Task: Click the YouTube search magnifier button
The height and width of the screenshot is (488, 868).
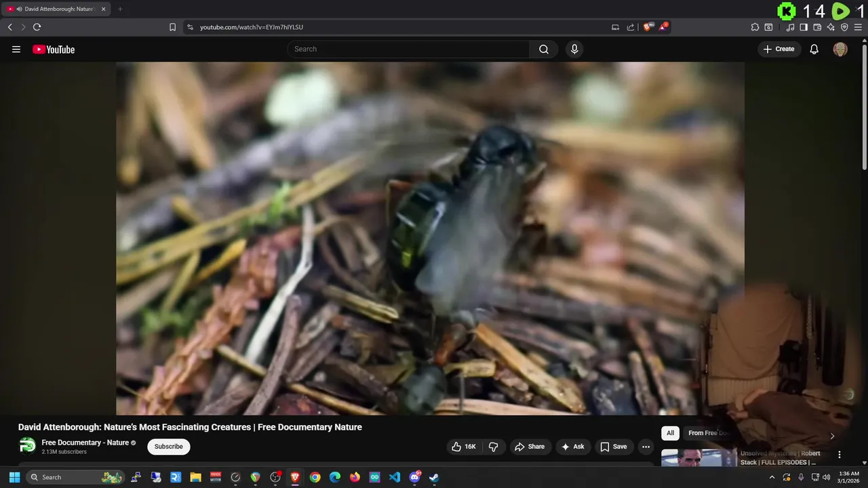Action: (544, 49)
